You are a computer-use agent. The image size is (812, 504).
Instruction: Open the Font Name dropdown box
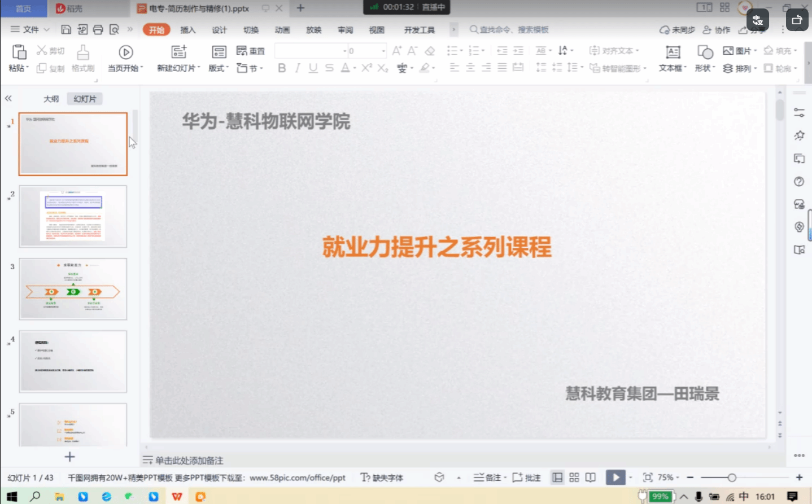point(311,51)
